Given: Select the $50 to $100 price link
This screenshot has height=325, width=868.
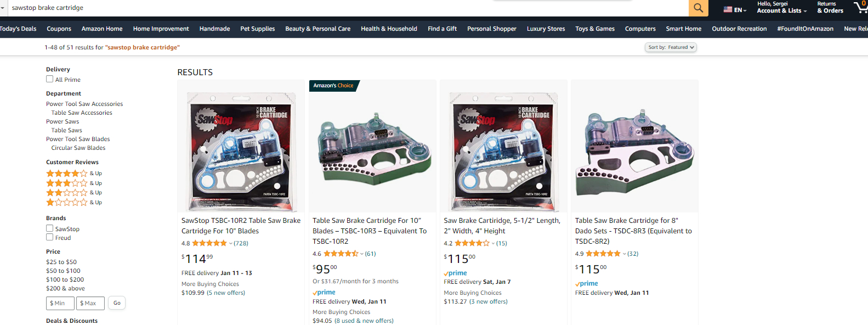Looking at the screenshot, I should [x=63, y=271].
